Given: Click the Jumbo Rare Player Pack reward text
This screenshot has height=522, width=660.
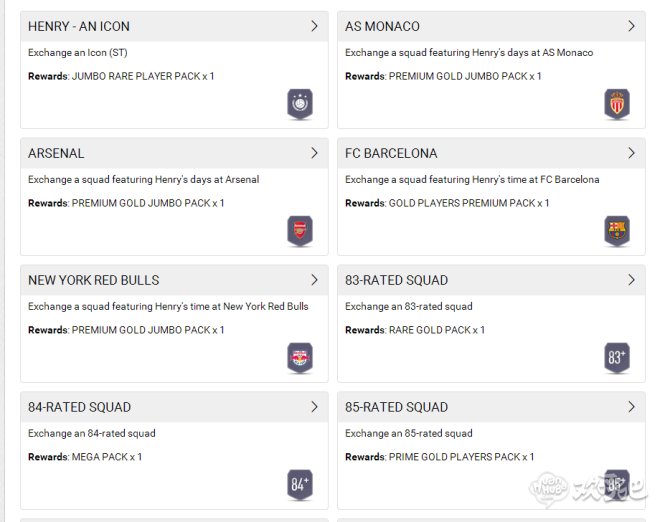Looking at the screenshot, I should tap(143, 76).
